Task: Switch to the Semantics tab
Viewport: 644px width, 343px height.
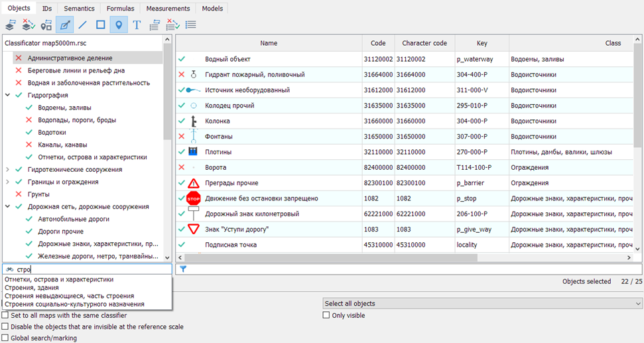Action: coord(79,9)
